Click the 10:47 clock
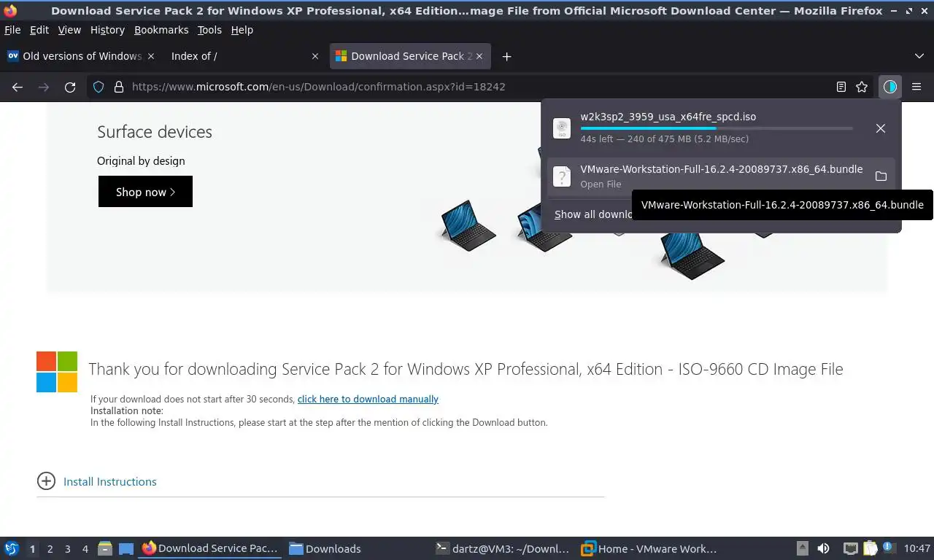Image resolution: width=934 pixels, height=560 pixels. pyautogui.click(x=917, y=548)
